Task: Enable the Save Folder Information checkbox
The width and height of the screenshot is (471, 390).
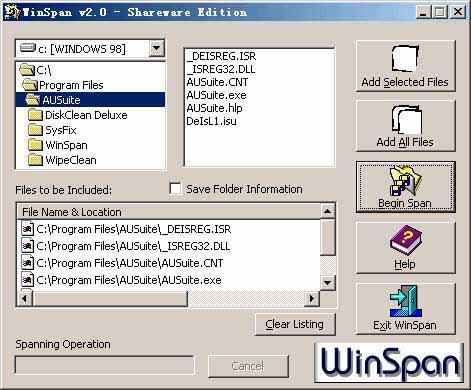Action: (x=175, y=189)
